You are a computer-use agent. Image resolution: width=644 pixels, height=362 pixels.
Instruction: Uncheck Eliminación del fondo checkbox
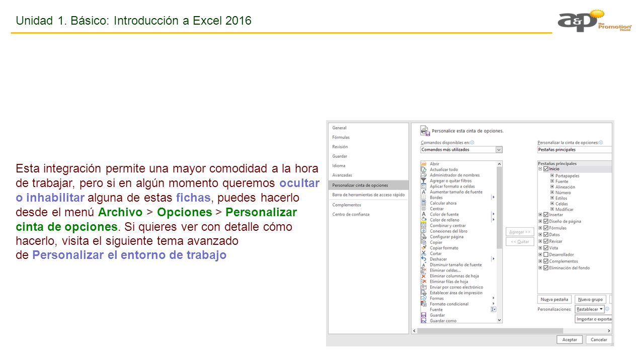(x=546, y=267)
